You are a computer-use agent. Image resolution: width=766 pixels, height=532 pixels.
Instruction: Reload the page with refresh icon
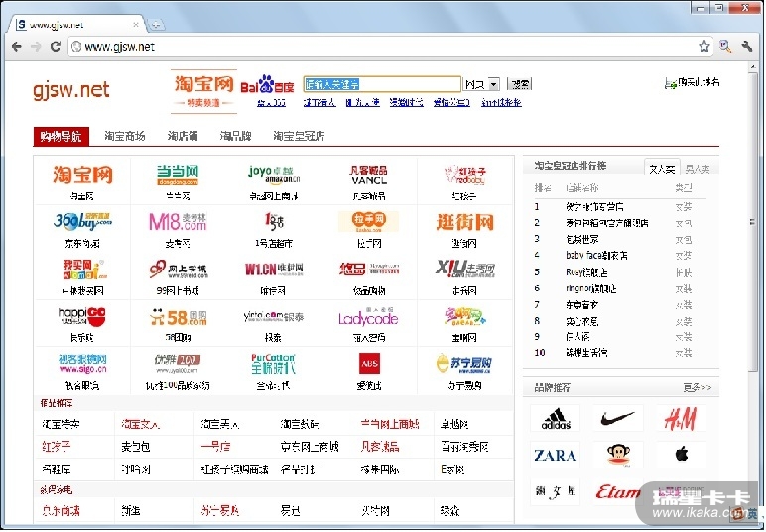coord(56,46)
